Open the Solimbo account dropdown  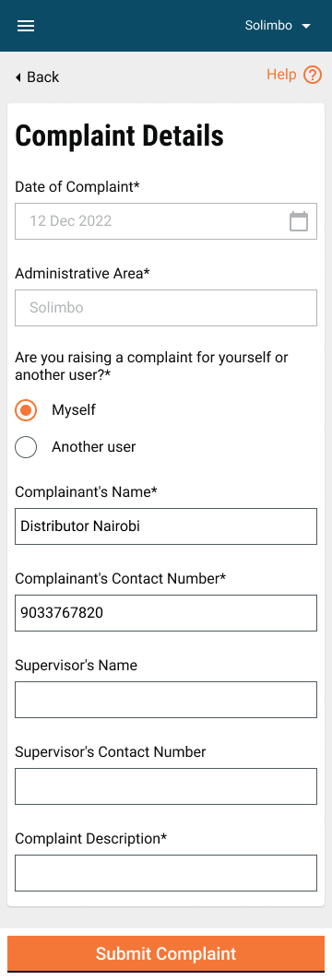click(x=278, y=26)
